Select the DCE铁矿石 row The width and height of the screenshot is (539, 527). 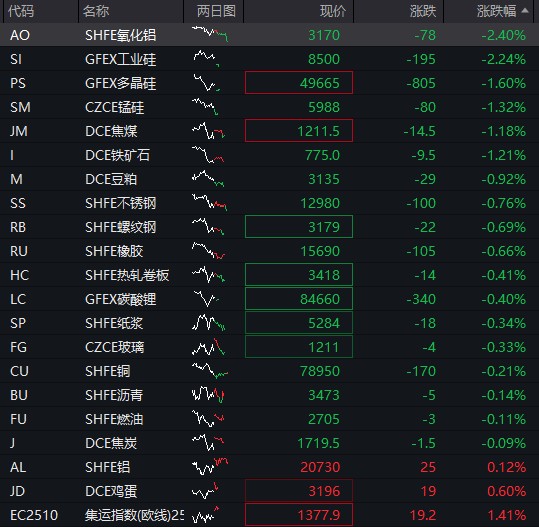point(270,155)
